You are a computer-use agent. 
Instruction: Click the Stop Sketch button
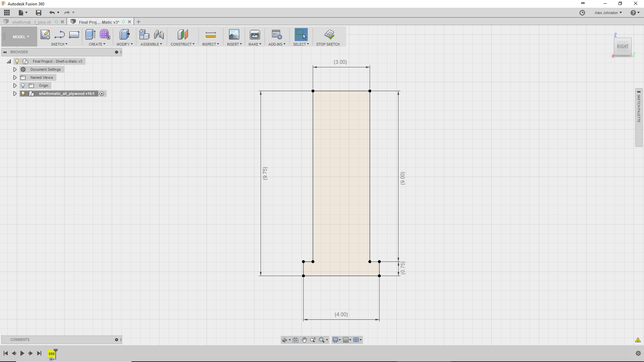(328, 37)
